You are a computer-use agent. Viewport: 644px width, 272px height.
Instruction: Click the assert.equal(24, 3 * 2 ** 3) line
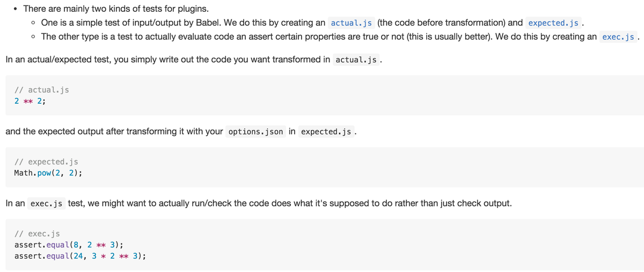[x=79, y=256]
